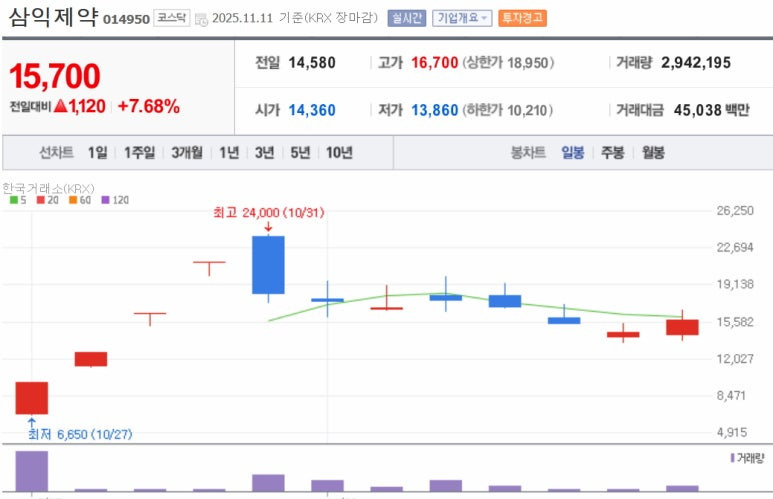The width and height of the screenshot is (773, 499).
Task: Select the 1년 line chart tab
Action: (229, 153)
